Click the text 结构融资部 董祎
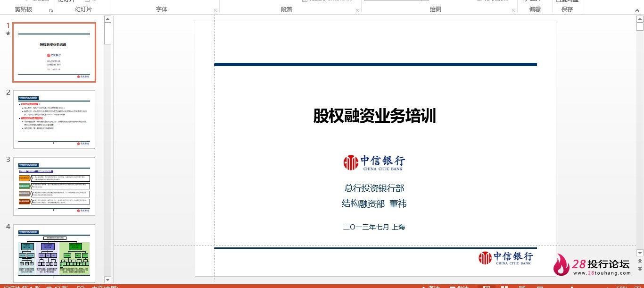644x288 pixels. (x=374, y=204)
